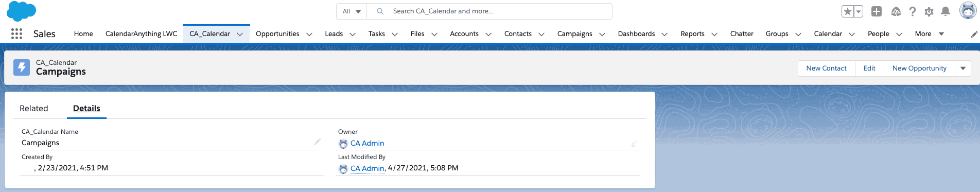The image size is (980, 192).
Task: Click the Campaigns name field value
Action: 40,143
